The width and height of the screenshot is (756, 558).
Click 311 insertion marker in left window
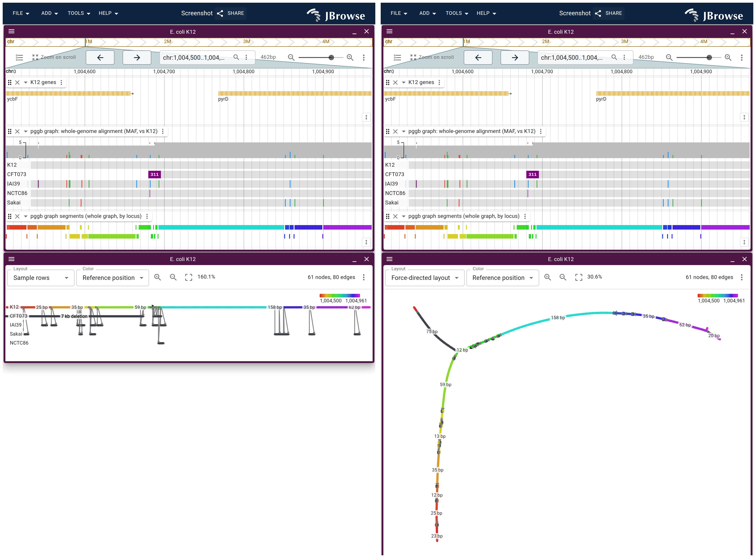[x=155, y=174]
